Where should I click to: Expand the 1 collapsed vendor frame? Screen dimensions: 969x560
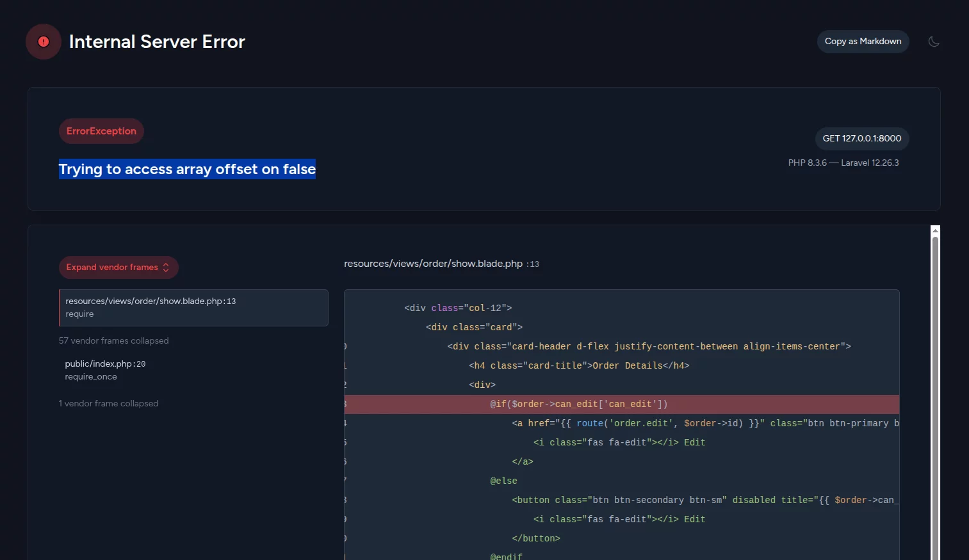tap(109, 404)
